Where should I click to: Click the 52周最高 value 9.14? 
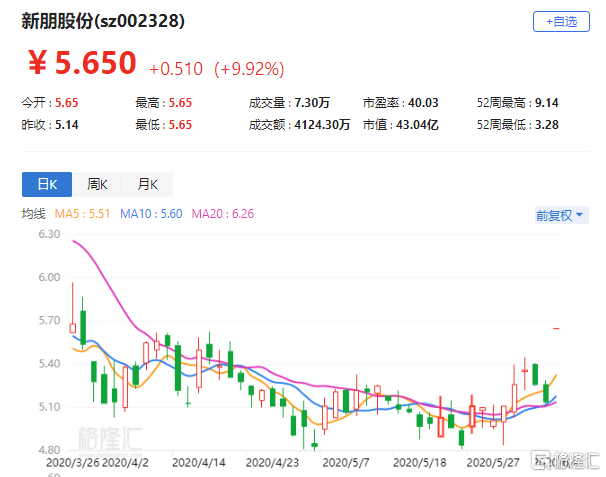click(x=546, y=103)
